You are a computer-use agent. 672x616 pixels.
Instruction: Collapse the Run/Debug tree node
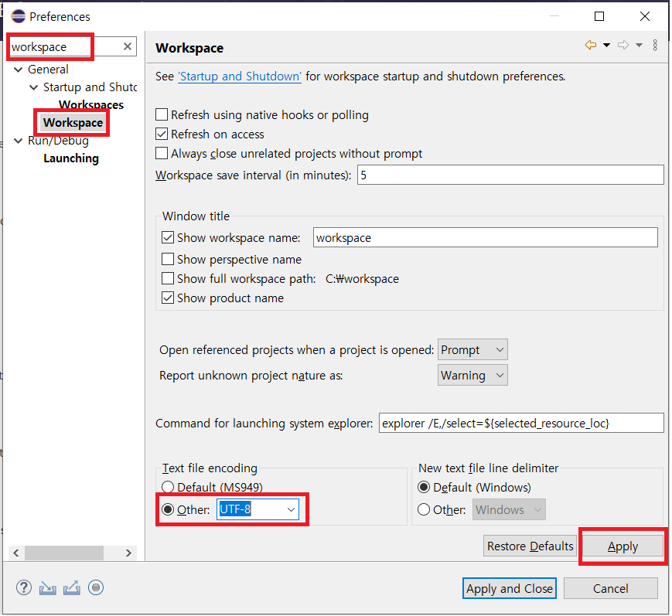[19, 141]
